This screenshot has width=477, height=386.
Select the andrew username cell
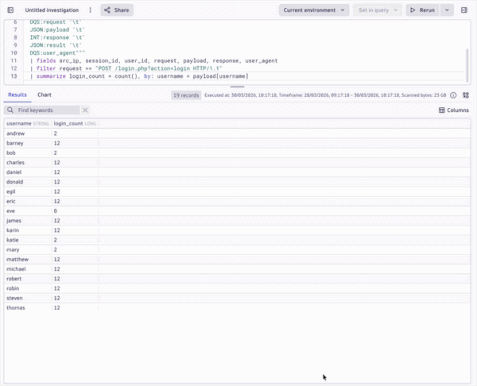click(28, 134)
